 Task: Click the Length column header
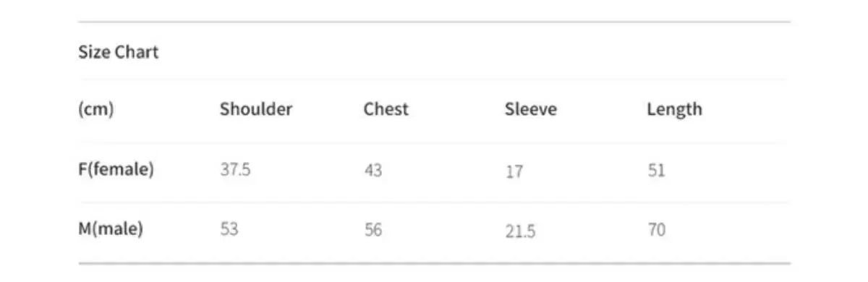(674, 110)
